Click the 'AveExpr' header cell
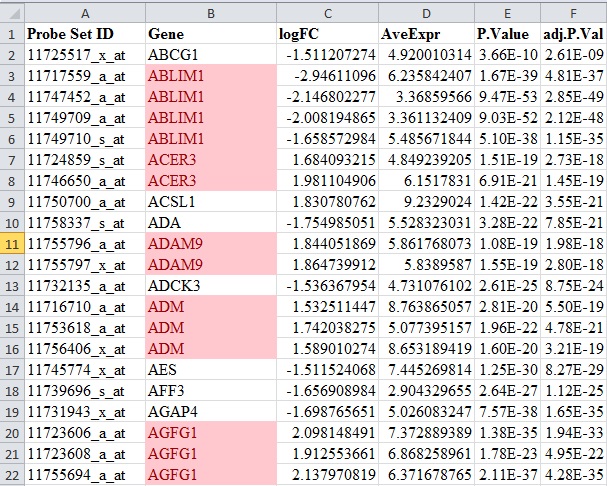The width and height of the screenshot is (607, 486). click(x=426, y=34)
